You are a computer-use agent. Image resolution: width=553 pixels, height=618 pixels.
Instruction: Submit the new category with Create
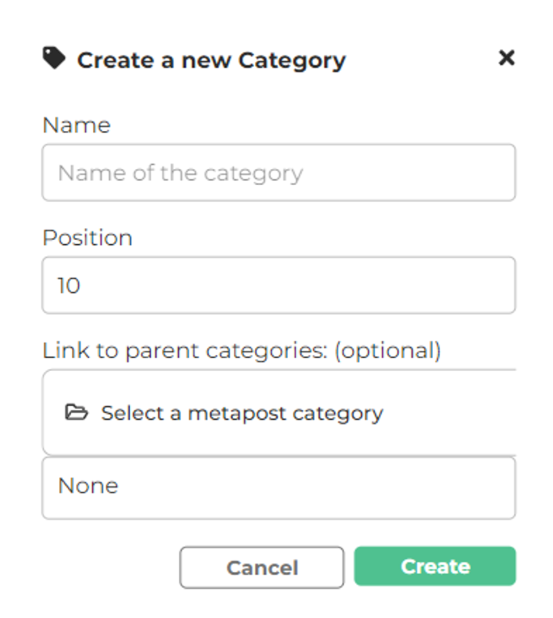435,566
